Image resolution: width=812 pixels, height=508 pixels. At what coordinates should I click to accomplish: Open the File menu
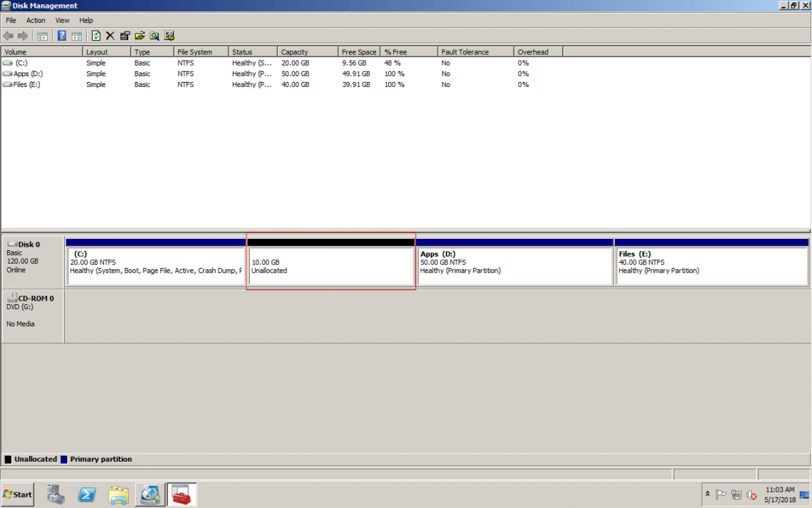(x=11, y=21)
